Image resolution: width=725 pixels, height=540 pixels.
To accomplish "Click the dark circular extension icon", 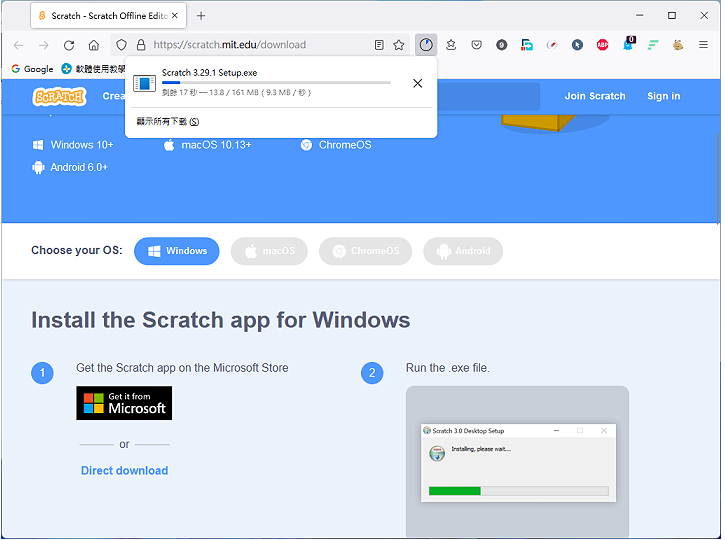I will click(x=501, y=45).
